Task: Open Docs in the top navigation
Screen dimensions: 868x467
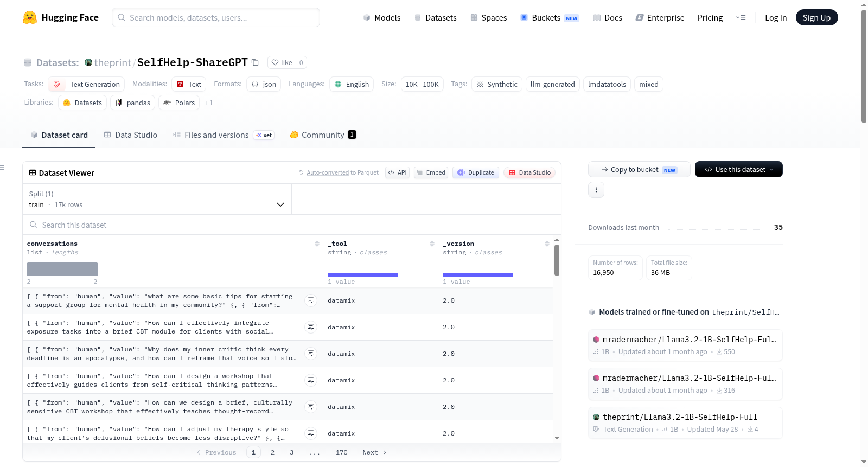Action: point(608,17)
